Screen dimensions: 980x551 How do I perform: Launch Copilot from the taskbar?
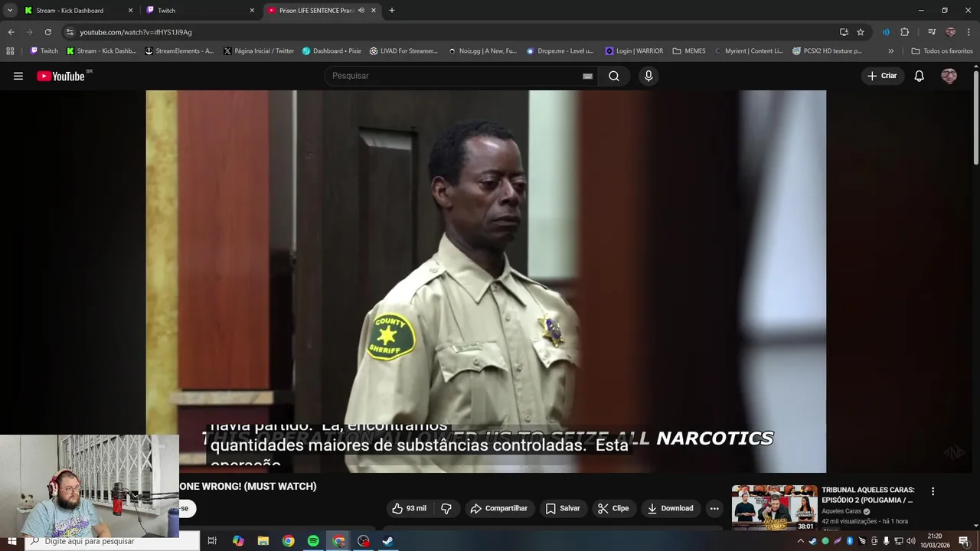coord(238,541)
